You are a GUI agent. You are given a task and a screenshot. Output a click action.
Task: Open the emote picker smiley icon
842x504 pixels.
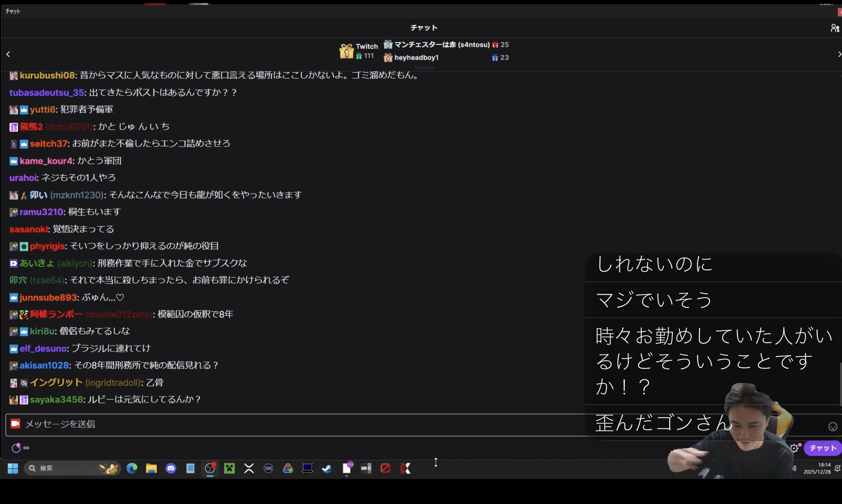tap(832, 426)
